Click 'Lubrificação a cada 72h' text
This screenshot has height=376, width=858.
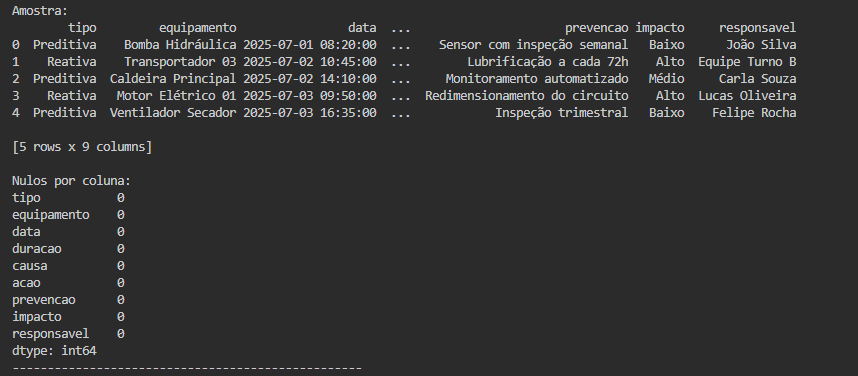pos(548,62)
